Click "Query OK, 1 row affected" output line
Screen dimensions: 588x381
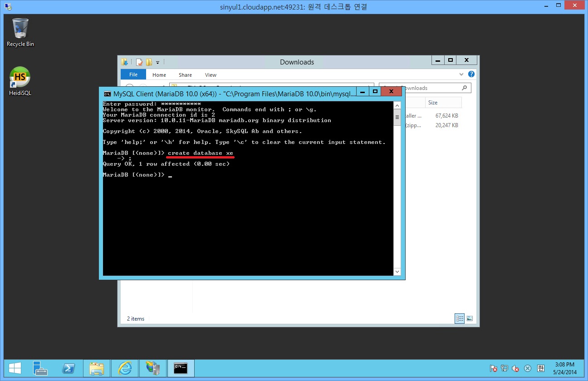[x=166, y=164]
